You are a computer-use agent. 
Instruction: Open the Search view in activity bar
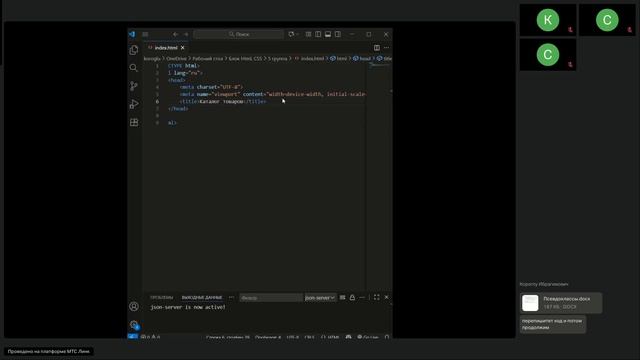[x=134, y=68]
